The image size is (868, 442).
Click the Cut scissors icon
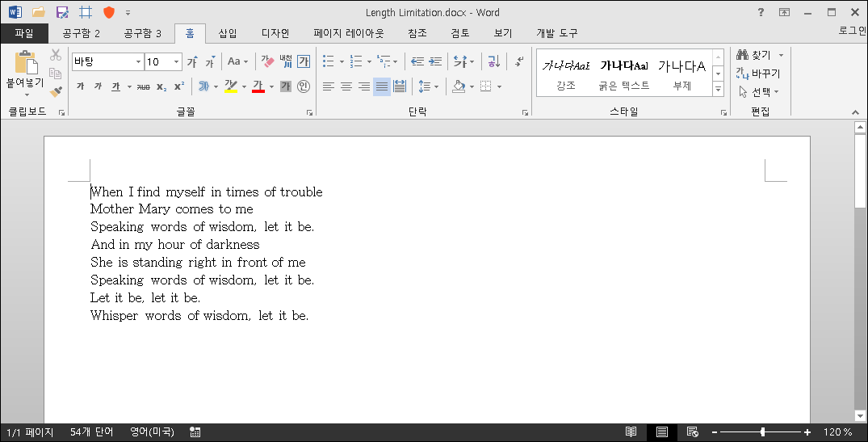point(56,55)
